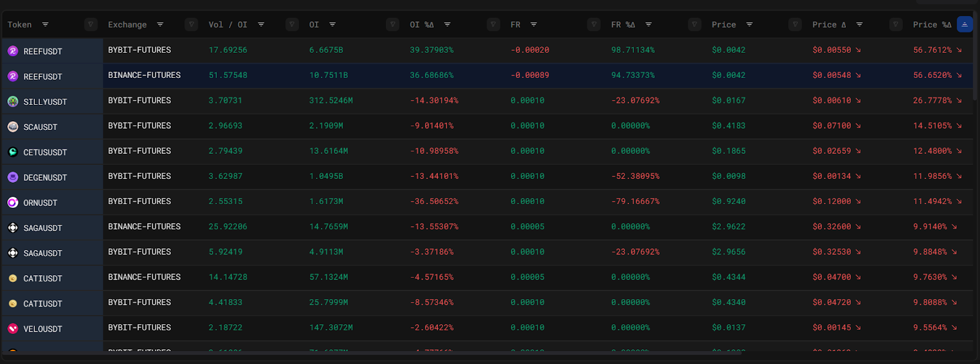Click the Token column filter funnel
This screenshot has width=980, height=364.
(x=91, y=25)
